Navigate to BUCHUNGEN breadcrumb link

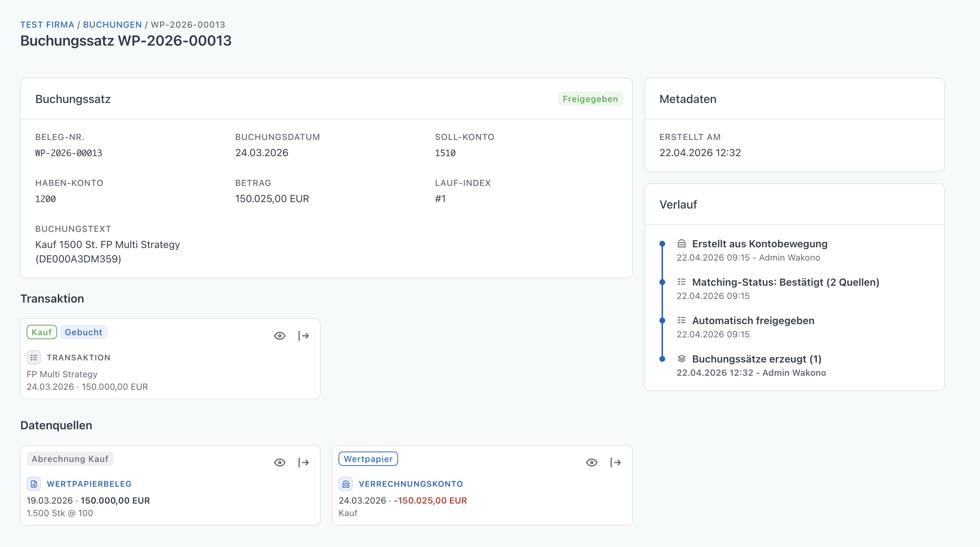(x=112, y=25)
